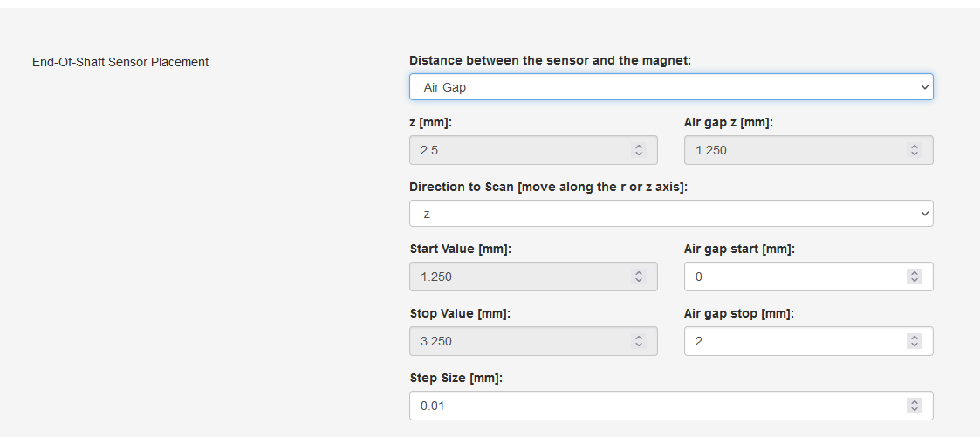Screen dimensions: 980x437
Task: Click the chevron arrow of Air Gap select
Action: (x=925, y=87)
